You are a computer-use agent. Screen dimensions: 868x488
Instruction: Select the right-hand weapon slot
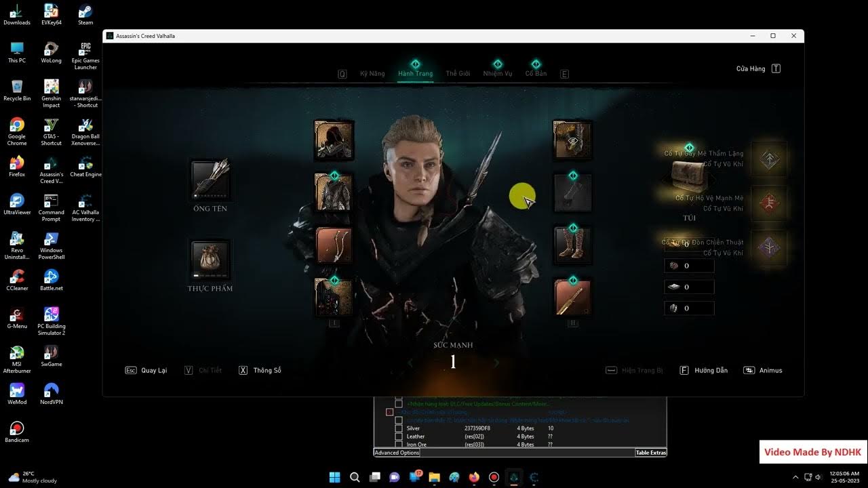coord(573,297)
